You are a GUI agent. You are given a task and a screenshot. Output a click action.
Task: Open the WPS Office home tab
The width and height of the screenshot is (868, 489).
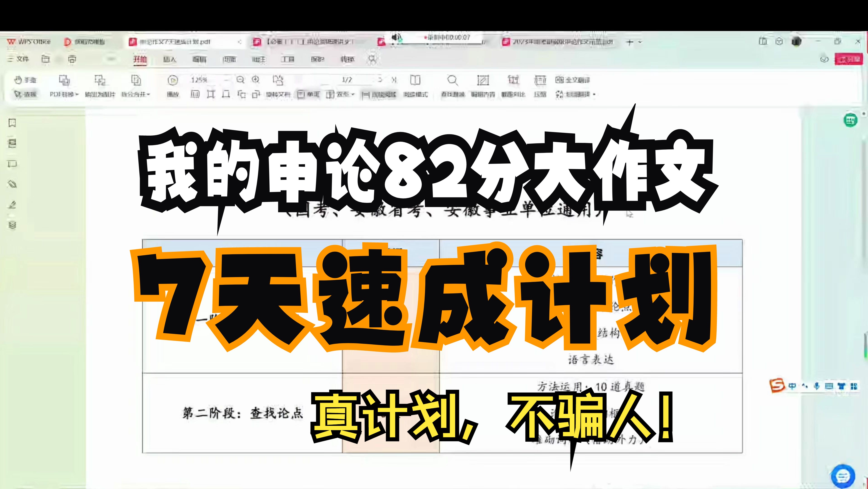[29, 42]
